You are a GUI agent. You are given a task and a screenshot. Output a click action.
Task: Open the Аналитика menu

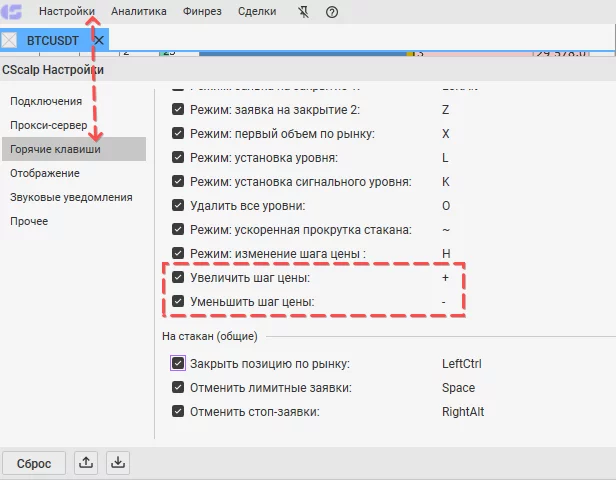coord(139,11)
